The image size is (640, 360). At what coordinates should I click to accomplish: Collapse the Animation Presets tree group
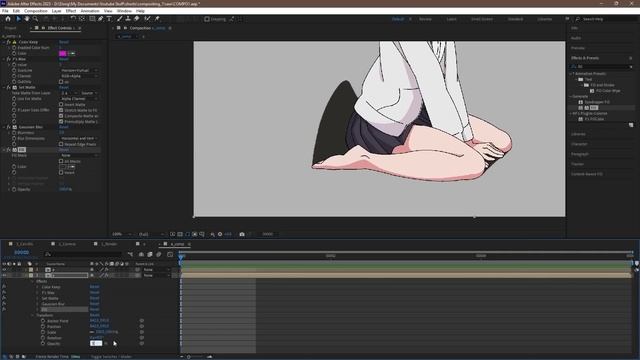click(571, 74)
